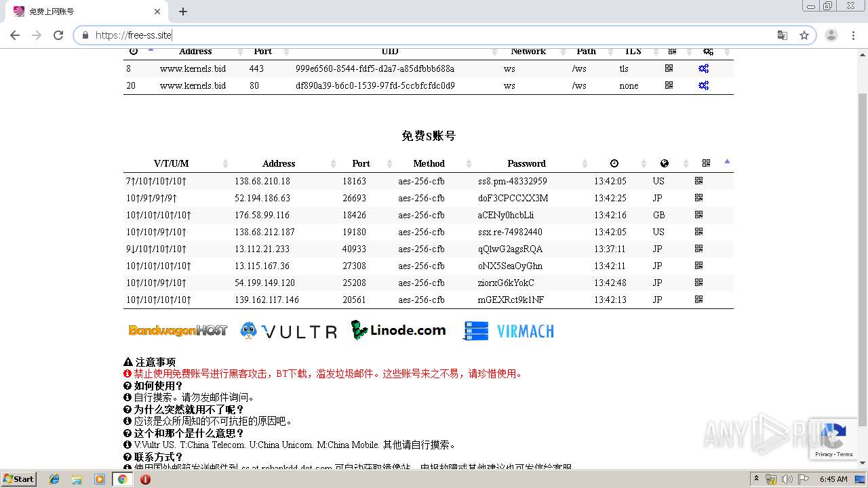Visit BandwagonHOST sponsor link
868x488 pixels.
tap(178, 331)
